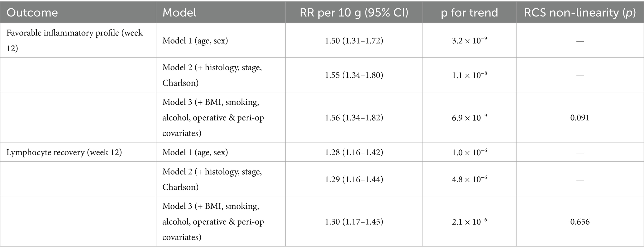Select the p value 4.8 × 10⁻⁶
This screenshot has width=644, height=252.
click(x=469, y=179)
